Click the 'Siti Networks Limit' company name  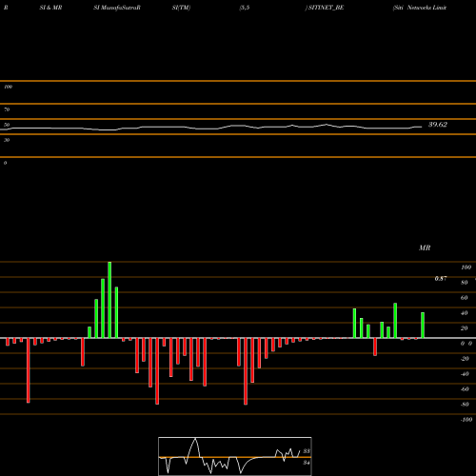click(x=420, y=8)
